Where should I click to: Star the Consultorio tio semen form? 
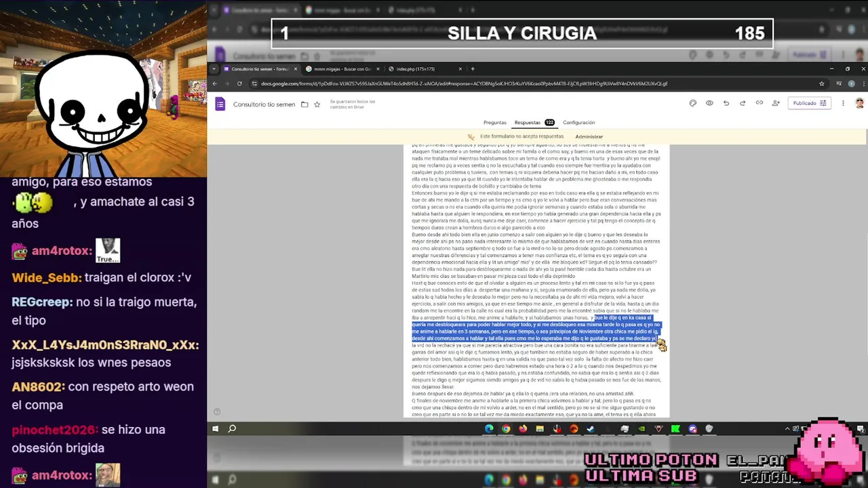click(317, 104)
